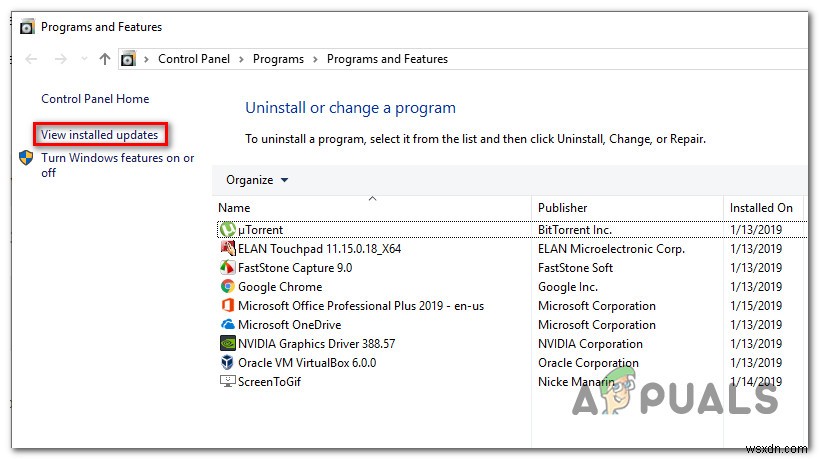Select the Google Chrome icon
This screenshot has height=459, width=819.
(227, 287)
